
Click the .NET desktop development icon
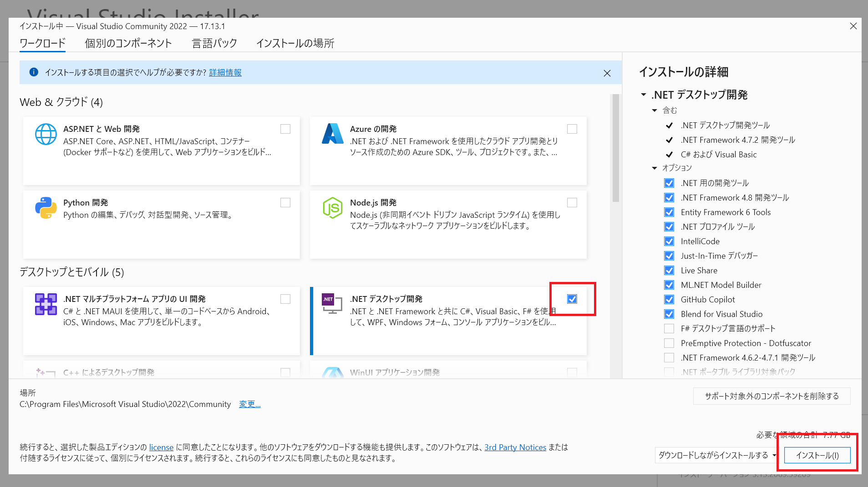click(x=332, y=303)
